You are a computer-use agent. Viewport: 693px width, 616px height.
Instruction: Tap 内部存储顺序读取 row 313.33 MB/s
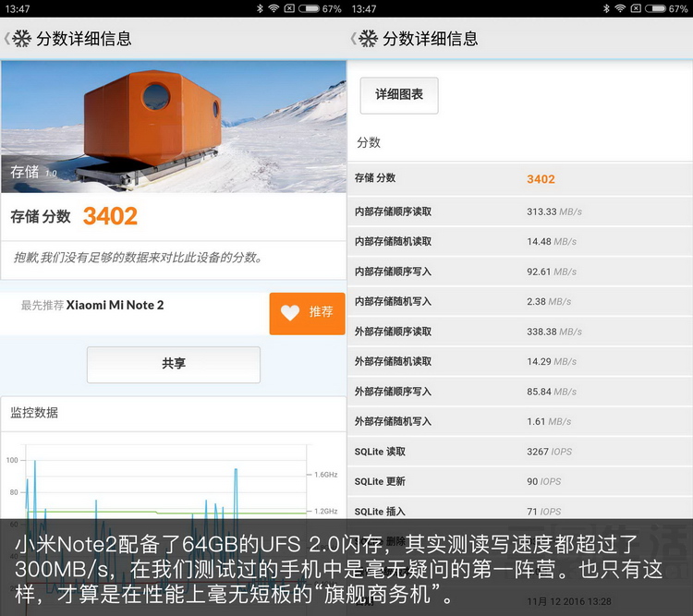tap(519, 211)
